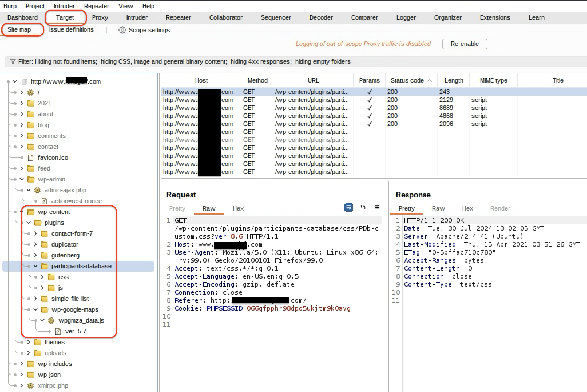The height and width of the screenshot is (392, 587).
Task: Click the contact-form-7 folder icon
Action: point(44,233)
